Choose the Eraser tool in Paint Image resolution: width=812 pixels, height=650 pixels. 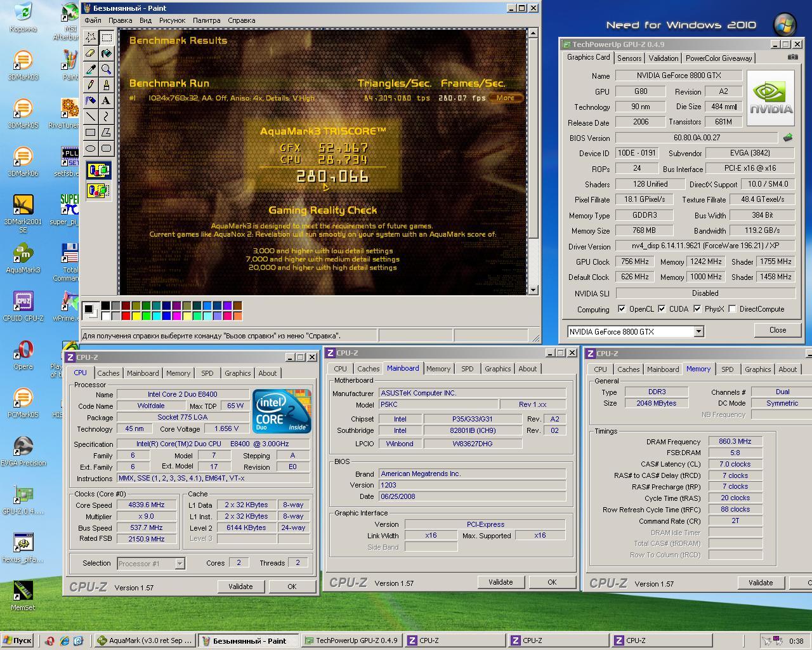click(x=91, y=53)
